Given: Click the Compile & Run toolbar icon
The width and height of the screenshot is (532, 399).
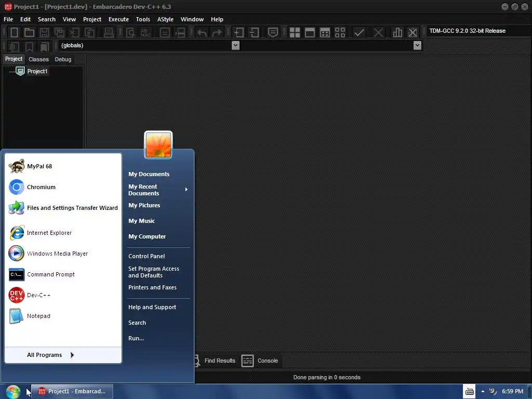Looking at the screenshot, I should click(325, 33).
